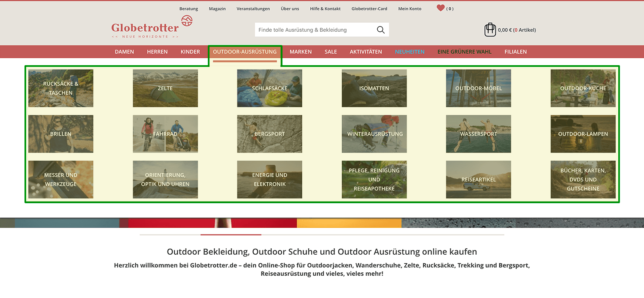Image resolution: width=644 pixels, height=298 pixels.
Task: Select the Outdoor-Ausrüstung menu item
Action: click(x=245, y=51)
